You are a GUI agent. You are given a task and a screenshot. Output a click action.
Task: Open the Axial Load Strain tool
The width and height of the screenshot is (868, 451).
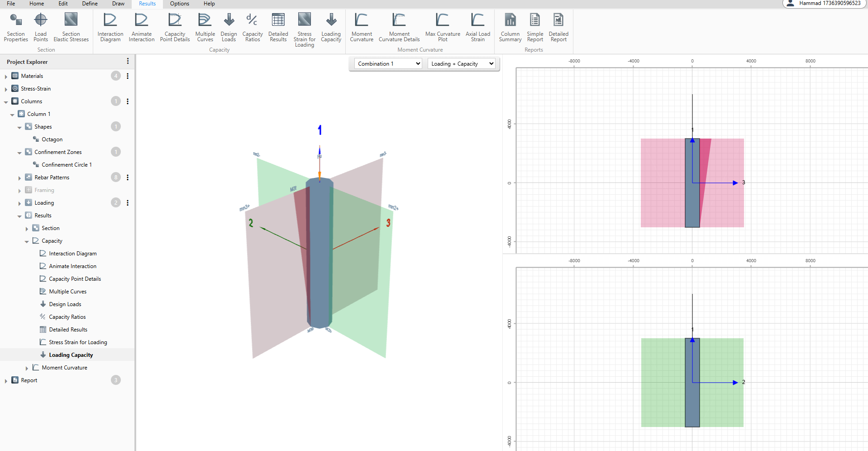point(477,27)
